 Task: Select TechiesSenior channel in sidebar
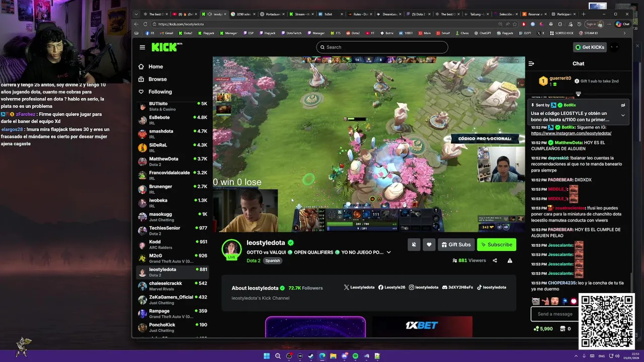point(172,230)
